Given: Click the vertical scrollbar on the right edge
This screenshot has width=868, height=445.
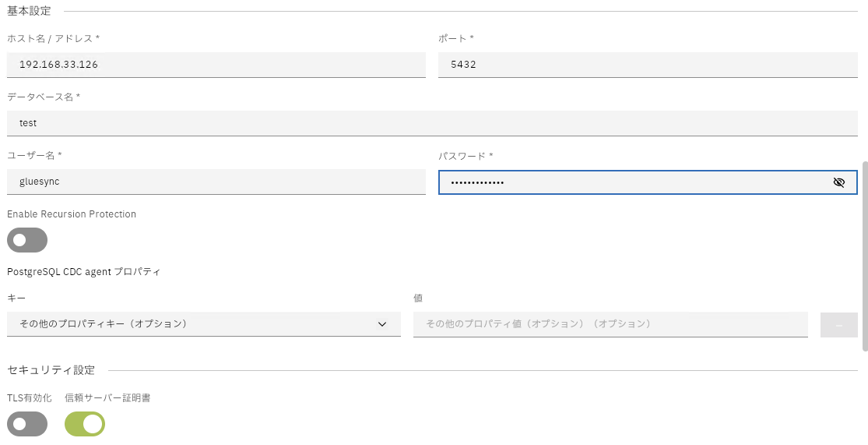Looking at the screenshot, I should [864, 257].
